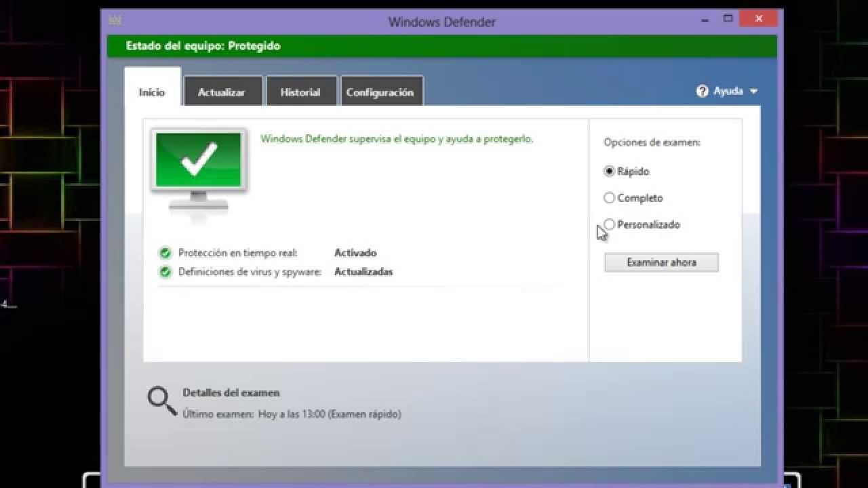
Task: Click the 'Protección en tiempo real:' label
Action: 237,253
